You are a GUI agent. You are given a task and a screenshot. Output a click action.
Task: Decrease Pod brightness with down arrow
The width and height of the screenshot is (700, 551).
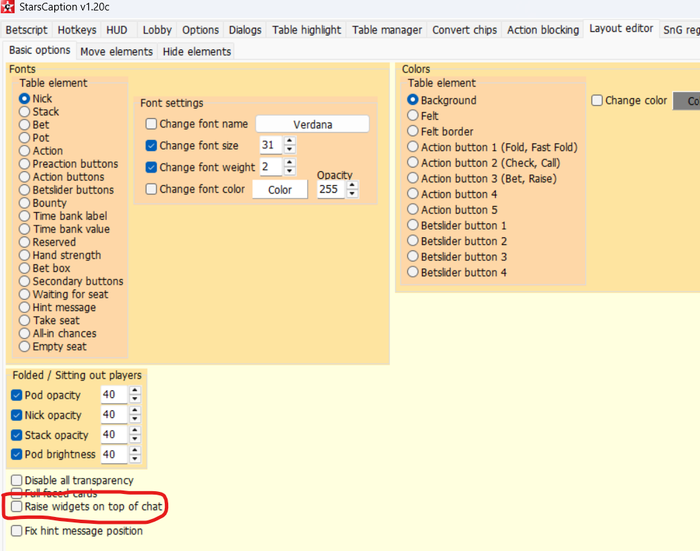[x=135, y=459]
